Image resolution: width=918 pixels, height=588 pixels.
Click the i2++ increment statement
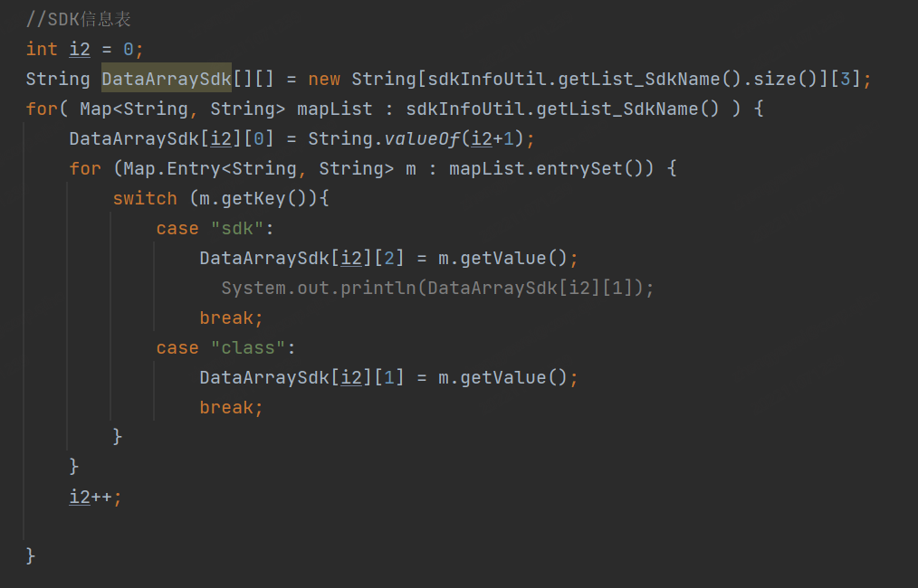(x=95, y=497)
